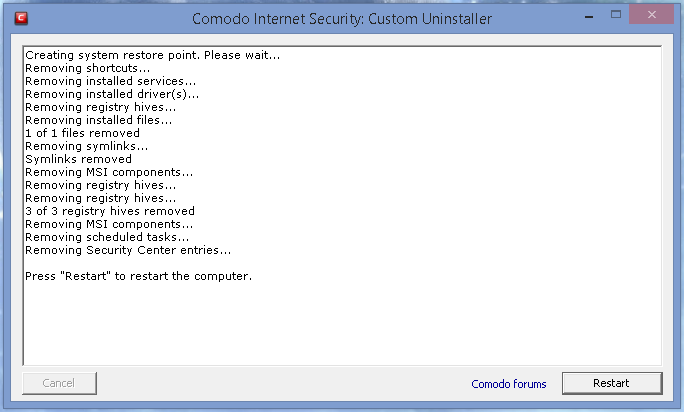Click the 'Press "Restart" to restart the computer' message
Image resolution: width=684 pixels, height=412 pixels.
click(138, 275)
